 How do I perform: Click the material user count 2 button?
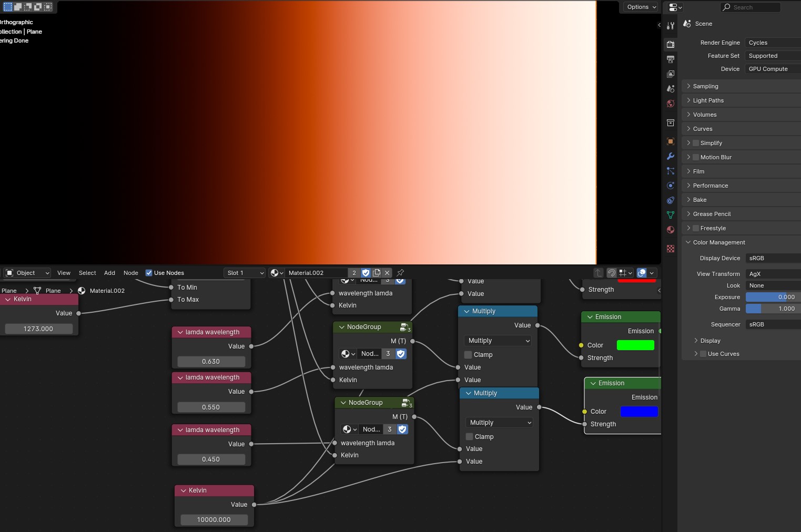[354, 273]
